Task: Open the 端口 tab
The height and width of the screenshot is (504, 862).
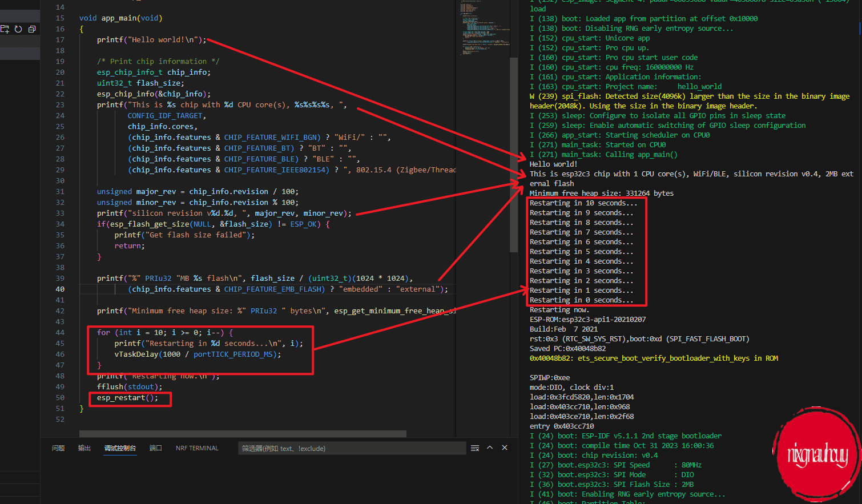Action: 156,448
